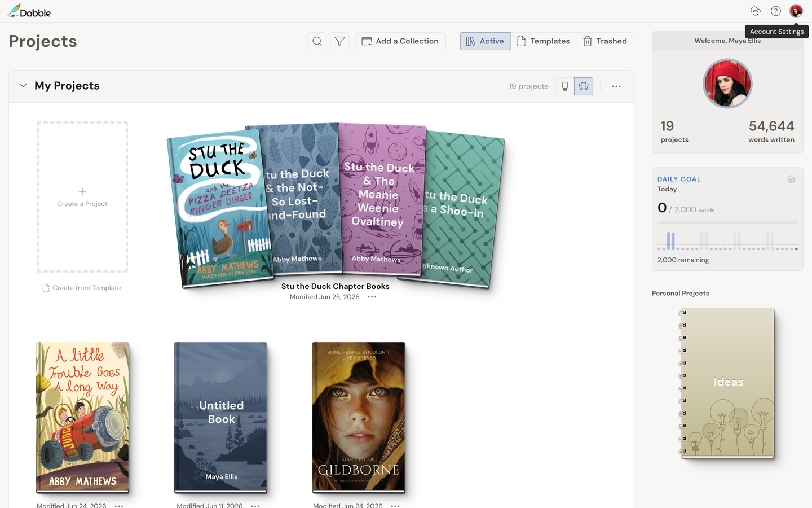Click the Projects page heading
The image size is (812, 508).
[x=43, y=41]
